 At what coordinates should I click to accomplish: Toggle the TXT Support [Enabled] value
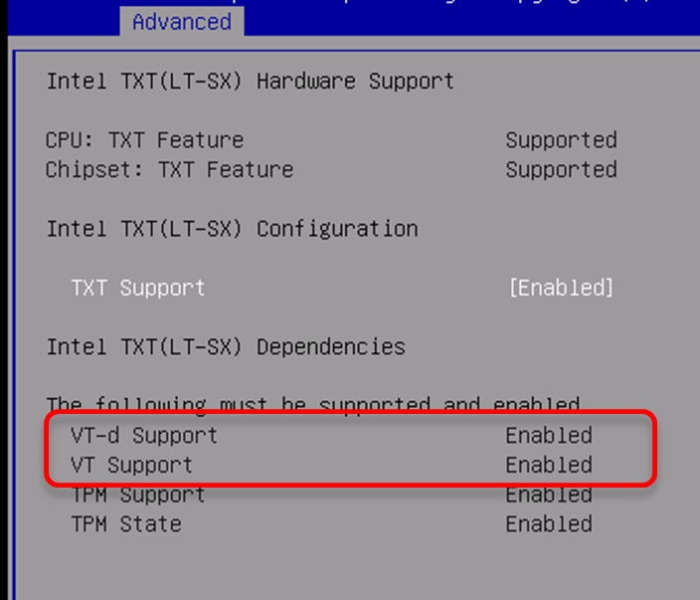(x=561, y=289)
